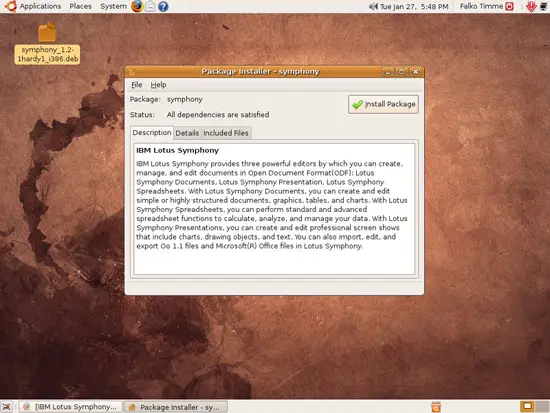Minimize the Package Installer window
Image resolution: width=550 pixels, height=413 pixels.
pos(388,72)
